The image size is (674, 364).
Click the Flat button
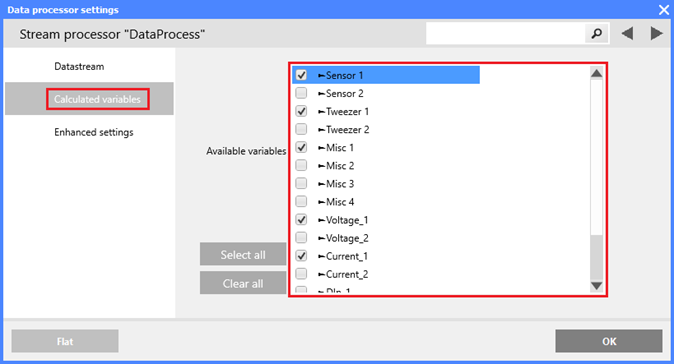pos(65,341)
